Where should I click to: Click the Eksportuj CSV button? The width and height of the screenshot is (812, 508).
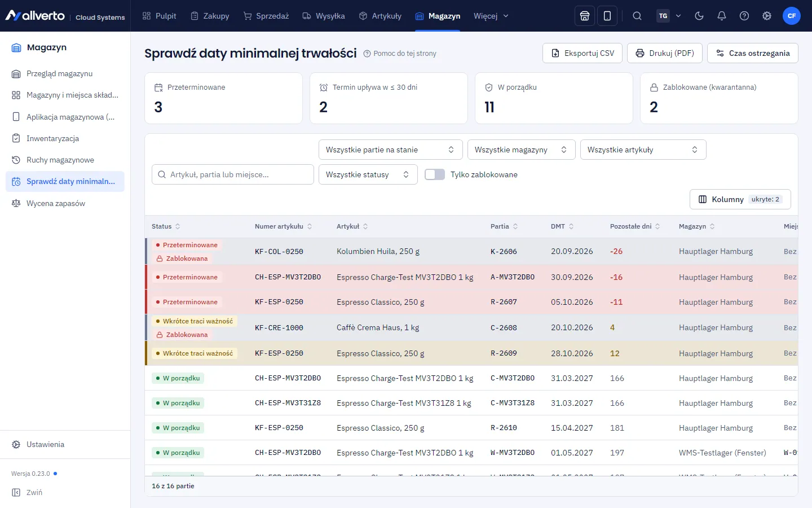[x=582, y=53]
